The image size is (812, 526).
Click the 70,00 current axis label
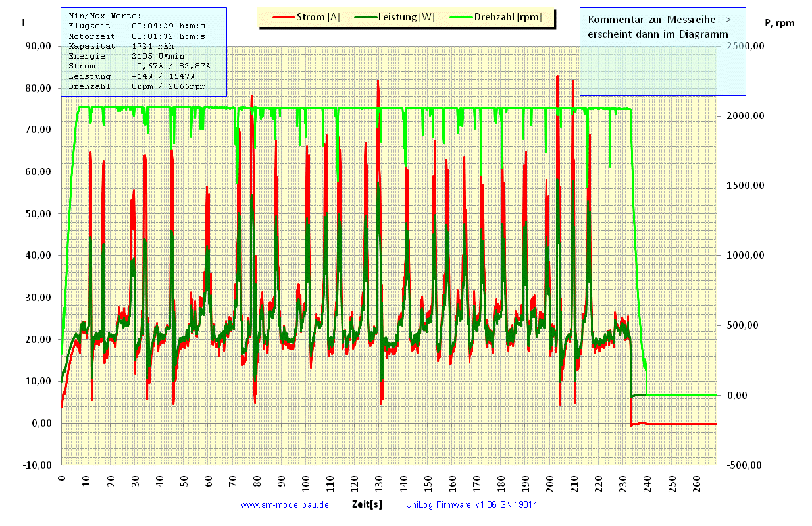[37, 130]
